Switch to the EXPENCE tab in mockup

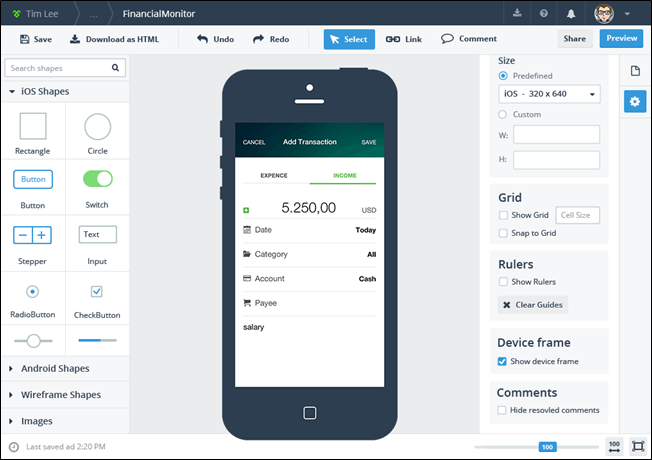(x=274, y=176)
